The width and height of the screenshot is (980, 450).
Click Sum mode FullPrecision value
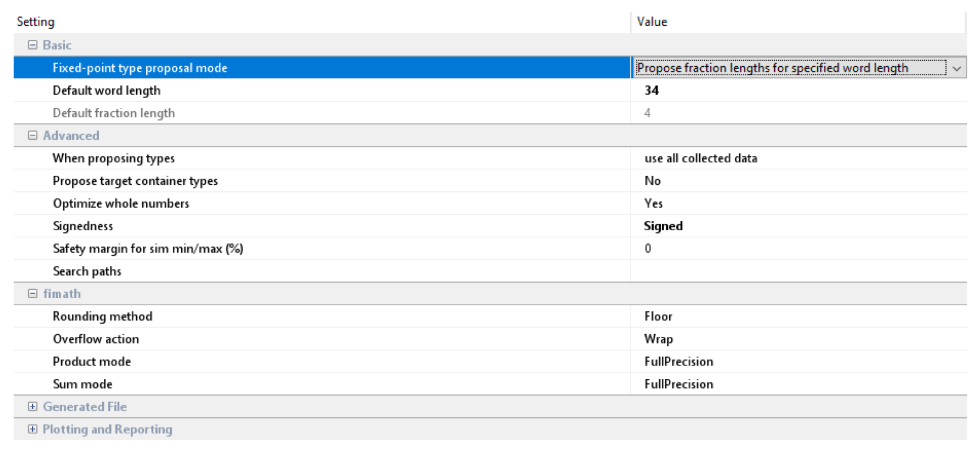click(678, 384)
